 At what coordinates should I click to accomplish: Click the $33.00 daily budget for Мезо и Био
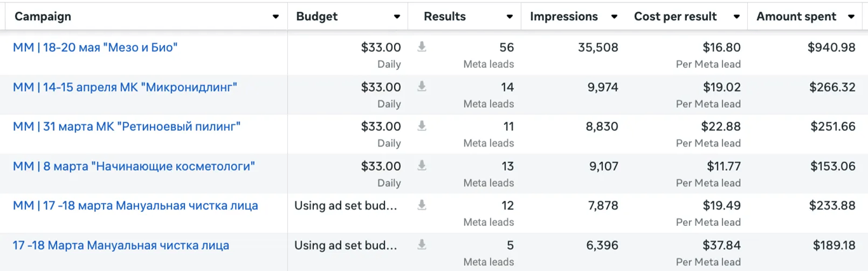[x=381, y=47]
